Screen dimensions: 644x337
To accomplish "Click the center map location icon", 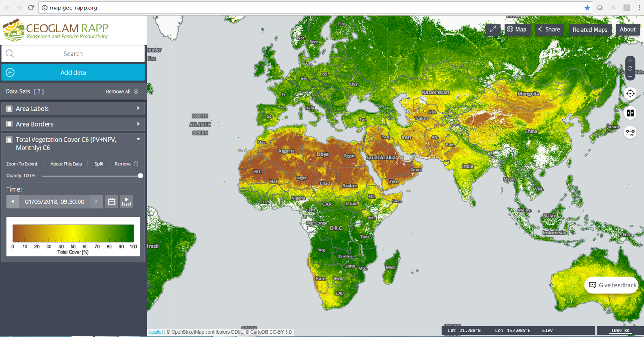I will click(630, 94).
